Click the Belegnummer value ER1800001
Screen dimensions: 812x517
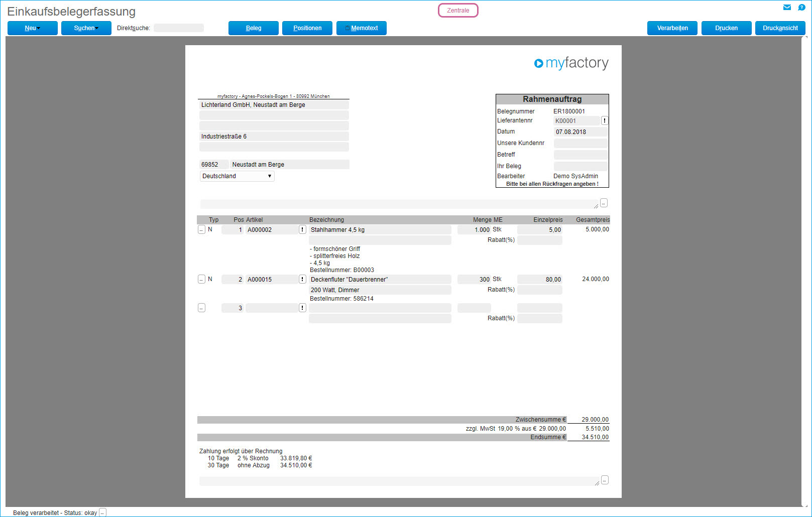[x=569, y=111]
